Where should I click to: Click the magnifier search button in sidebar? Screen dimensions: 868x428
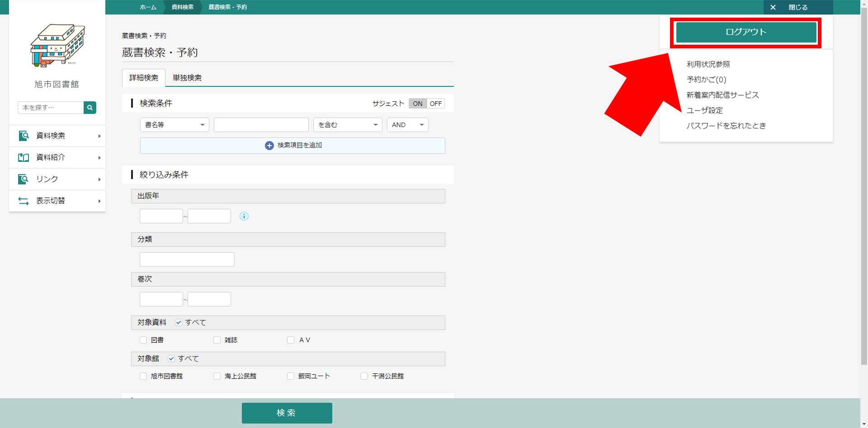point(90,108)
